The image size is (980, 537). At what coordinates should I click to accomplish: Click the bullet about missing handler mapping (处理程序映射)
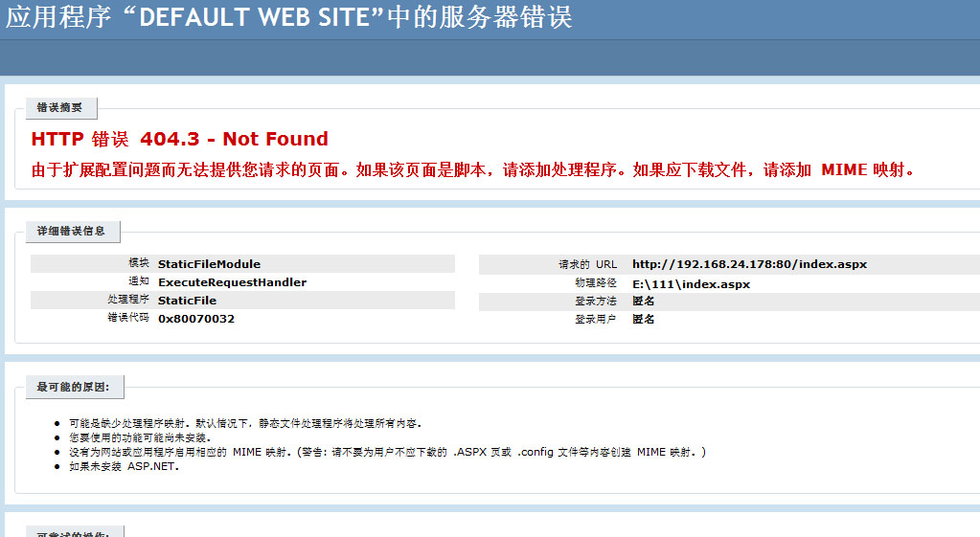click(x=245, y=422)
